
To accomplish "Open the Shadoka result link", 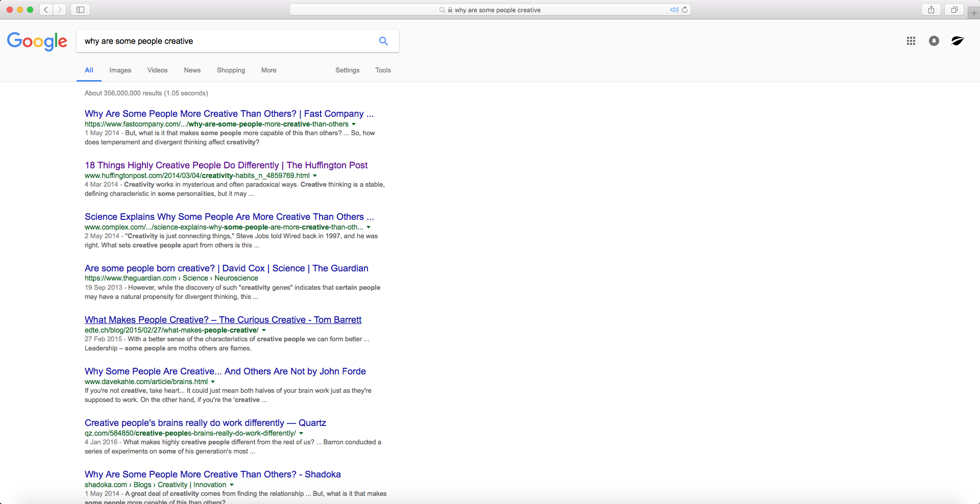I will (x=213, y=474).
